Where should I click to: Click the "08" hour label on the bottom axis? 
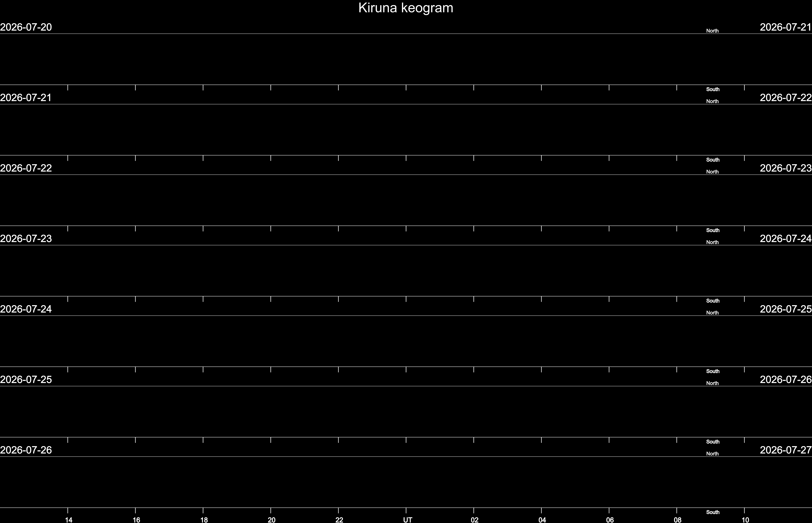coord(678,520)
